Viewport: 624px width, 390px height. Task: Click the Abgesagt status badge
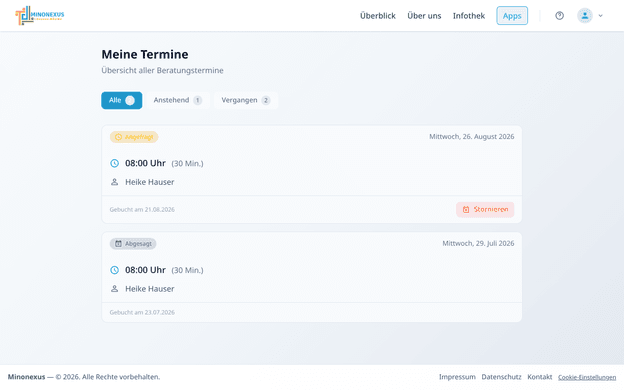133,244
